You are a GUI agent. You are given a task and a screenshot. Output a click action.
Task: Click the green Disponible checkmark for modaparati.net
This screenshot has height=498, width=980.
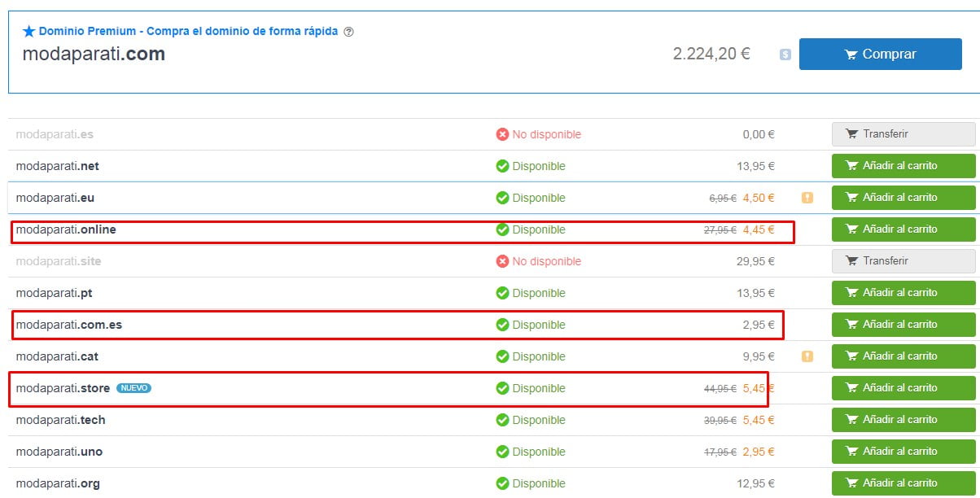tap(502, 165)
